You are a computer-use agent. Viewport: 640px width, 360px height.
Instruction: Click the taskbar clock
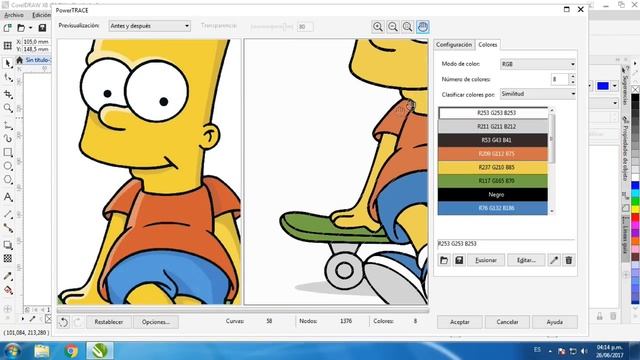pos(609,351)
